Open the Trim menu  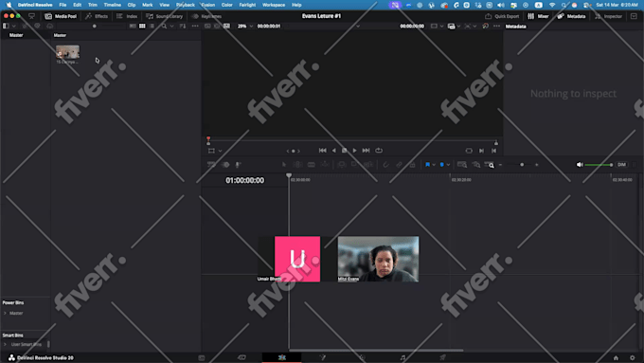point(93,5)
